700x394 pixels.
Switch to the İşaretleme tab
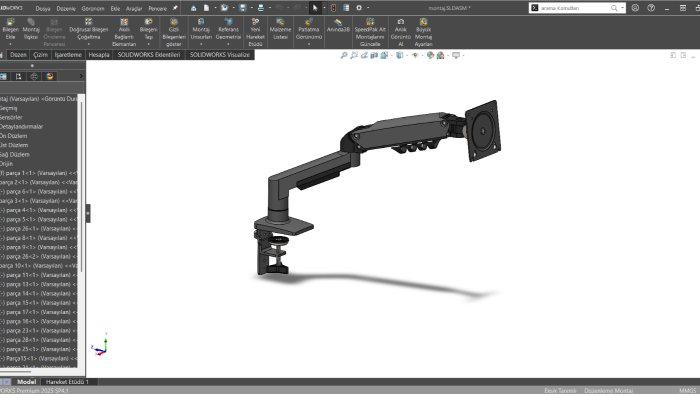(x=68, y=55)
